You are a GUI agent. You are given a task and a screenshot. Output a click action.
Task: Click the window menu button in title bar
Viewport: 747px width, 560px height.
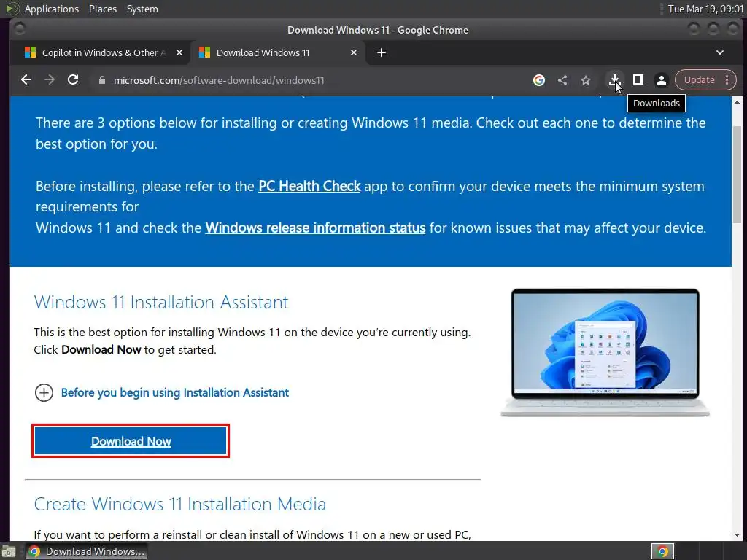click(20, 29)
